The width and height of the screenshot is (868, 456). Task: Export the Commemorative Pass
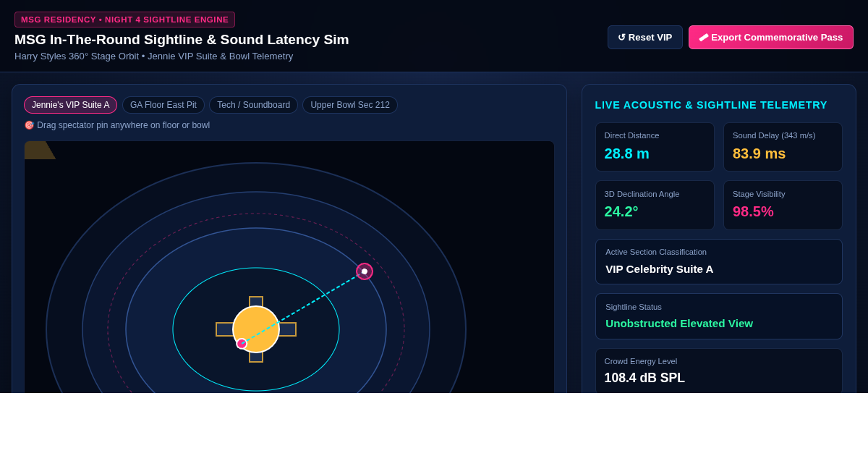(x=771, y=38)
